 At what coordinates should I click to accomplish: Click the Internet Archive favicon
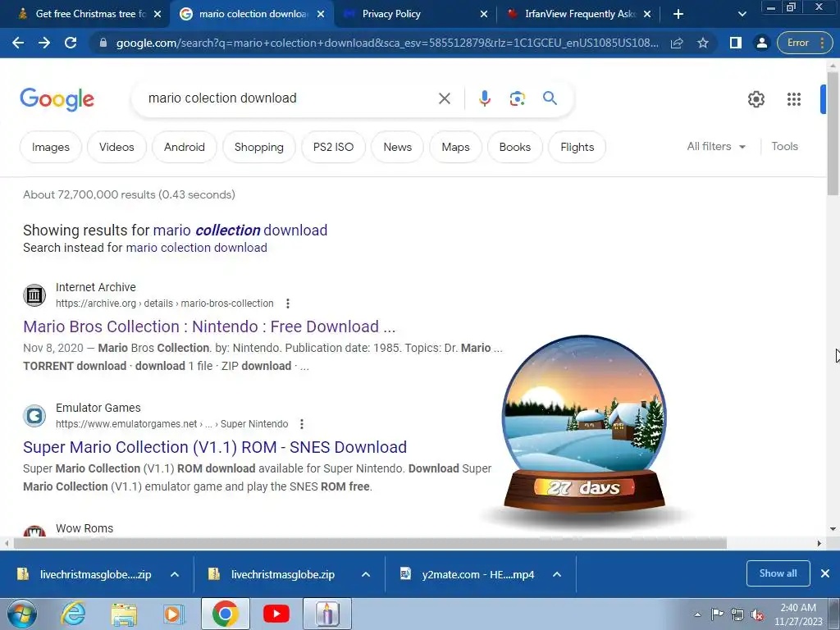point(34,295)
